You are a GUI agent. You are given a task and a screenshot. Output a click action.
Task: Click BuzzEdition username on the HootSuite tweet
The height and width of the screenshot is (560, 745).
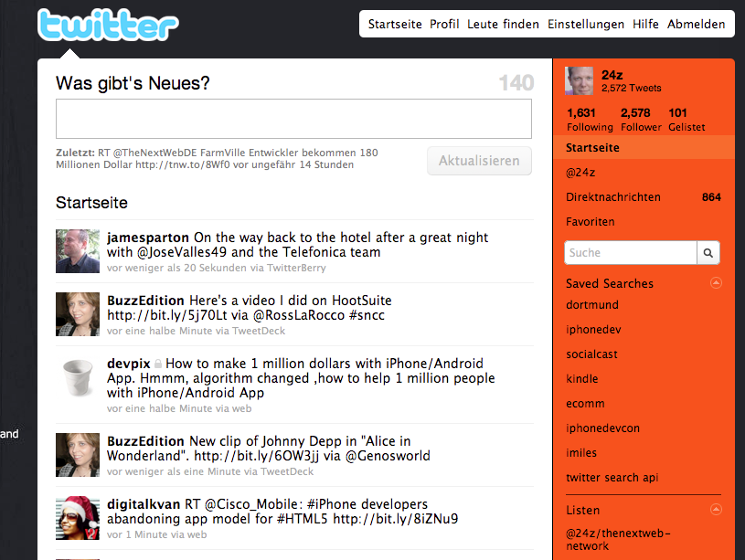[x=145, y=301]
